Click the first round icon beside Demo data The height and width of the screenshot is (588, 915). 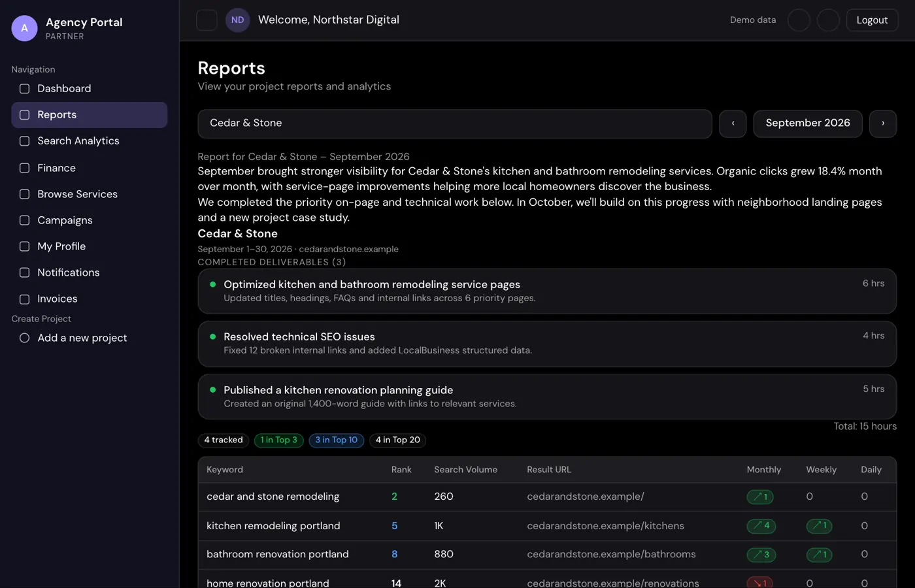pyautogui.click(x=799, y=20)
